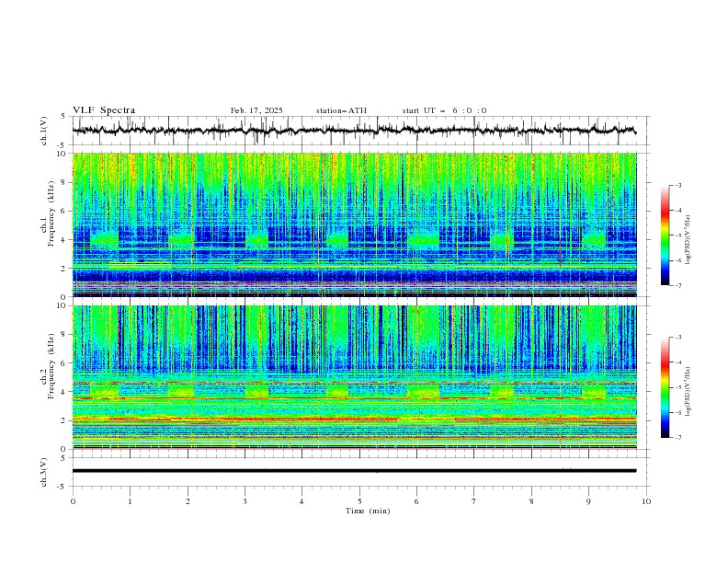
Task: Select the "ch.2 Frequency (kHz)" axis label
Action: pyautogui.click(x=48, y=365)
